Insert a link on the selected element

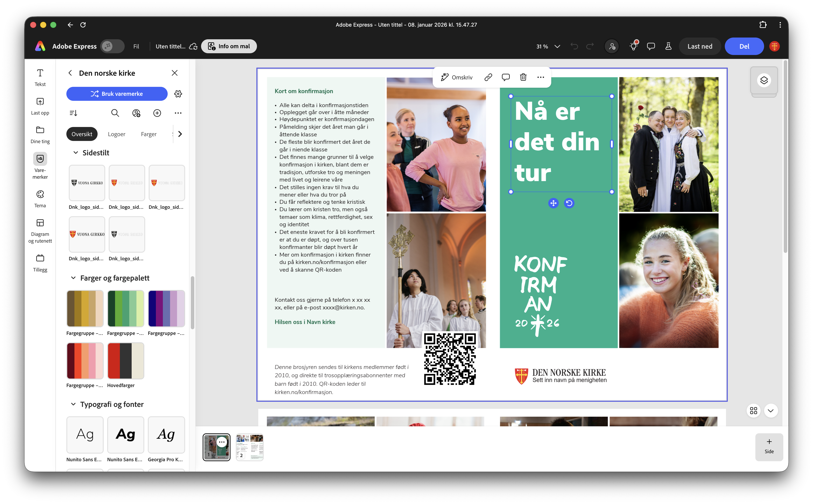[x=488, y=77]
